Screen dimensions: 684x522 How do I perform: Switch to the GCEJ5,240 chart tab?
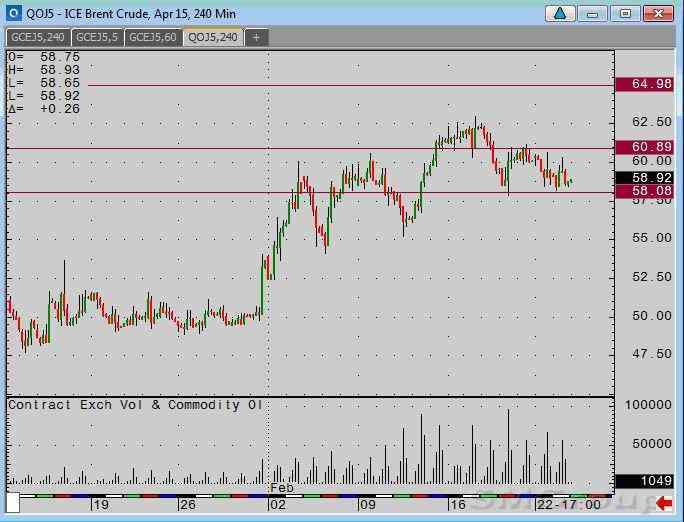click(x=38, y=38)
